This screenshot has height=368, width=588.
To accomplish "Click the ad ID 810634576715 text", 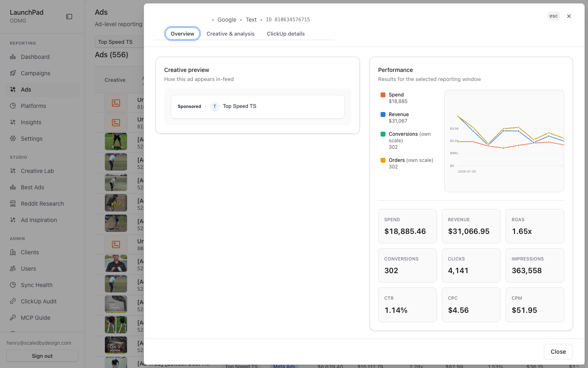I will click(x=288, y=20).
